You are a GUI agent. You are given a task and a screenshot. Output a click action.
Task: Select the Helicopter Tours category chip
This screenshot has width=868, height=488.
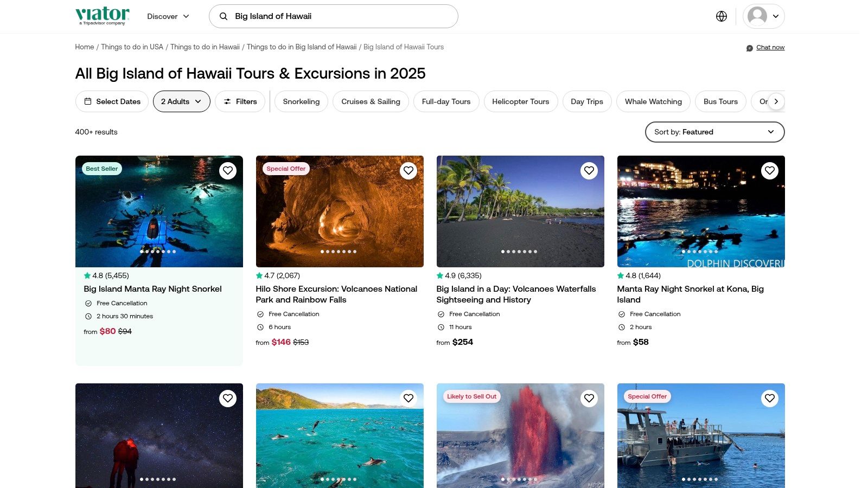(520, 101)
